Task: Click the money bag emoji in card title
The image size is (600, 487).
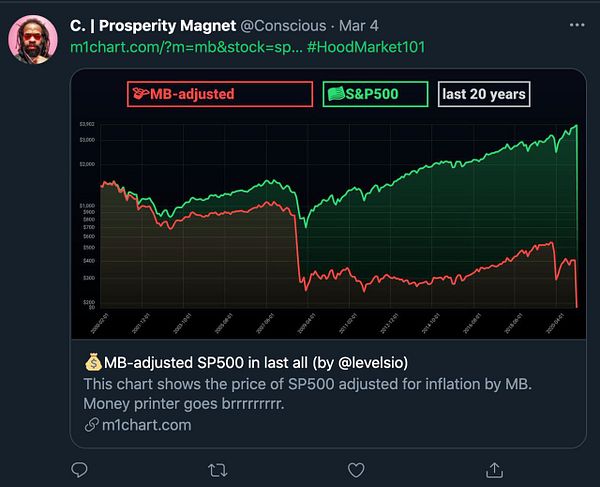Action: (x=91, y=362)
